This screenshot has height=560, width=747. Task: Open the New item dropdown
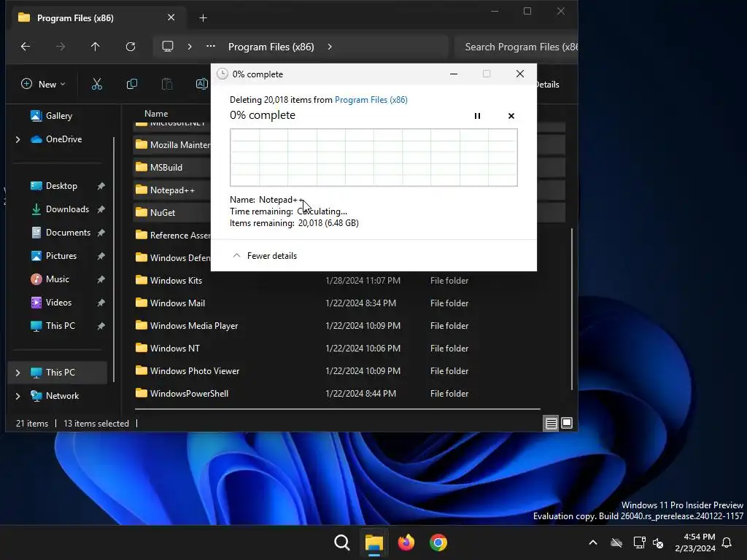[43, 85]
